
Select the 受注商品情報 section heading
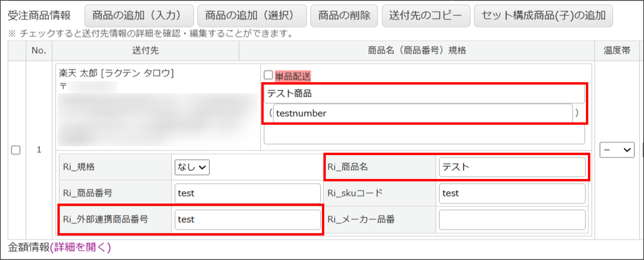click(x=39, y=16)
